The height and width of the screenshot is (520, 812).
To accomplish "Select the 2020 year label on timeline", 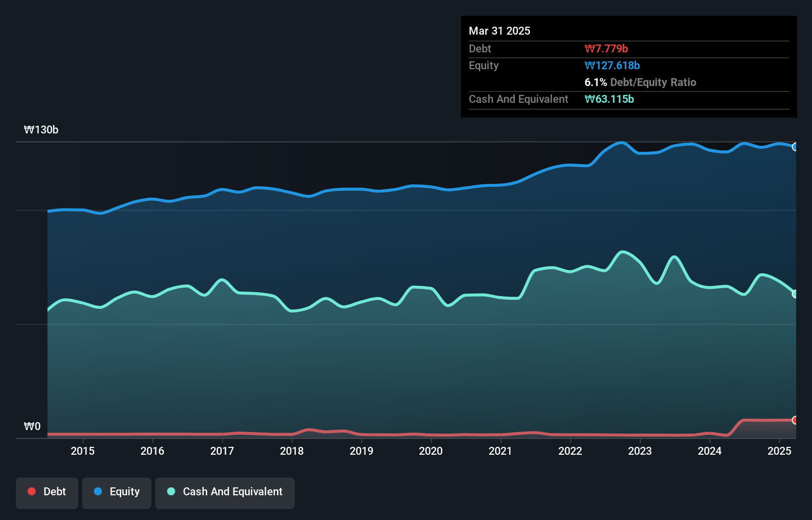I will click(431, 451).
